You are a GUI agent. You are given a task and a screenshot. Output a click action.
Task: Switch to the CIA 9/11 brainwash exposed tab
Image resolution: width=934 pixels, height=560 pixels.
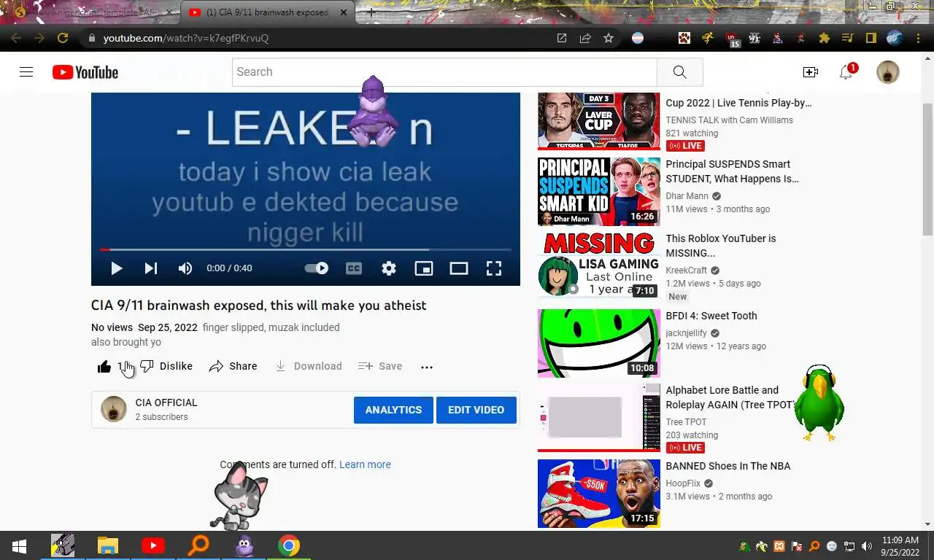(268, 12)
